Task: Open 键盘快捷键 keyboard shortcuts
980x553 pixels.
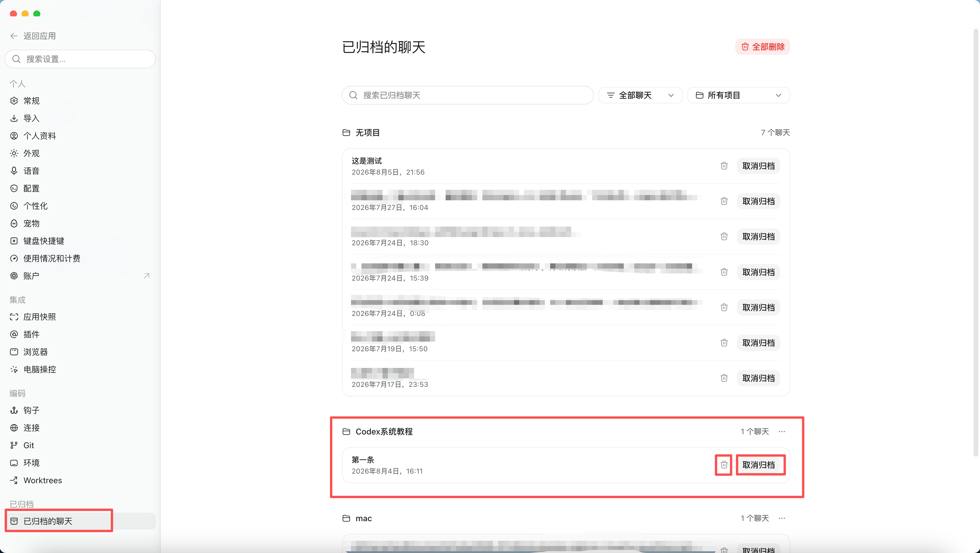Action: point(80,241)
